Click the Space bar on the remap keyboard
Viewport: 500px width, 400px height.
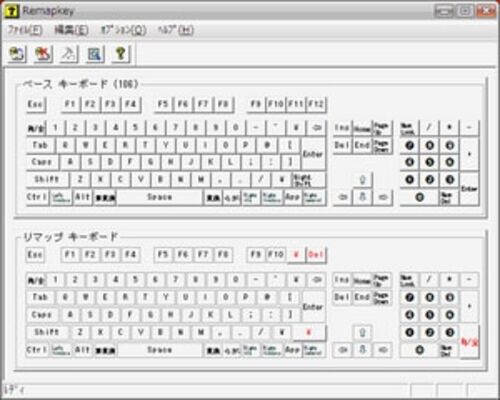pos(160,350)
